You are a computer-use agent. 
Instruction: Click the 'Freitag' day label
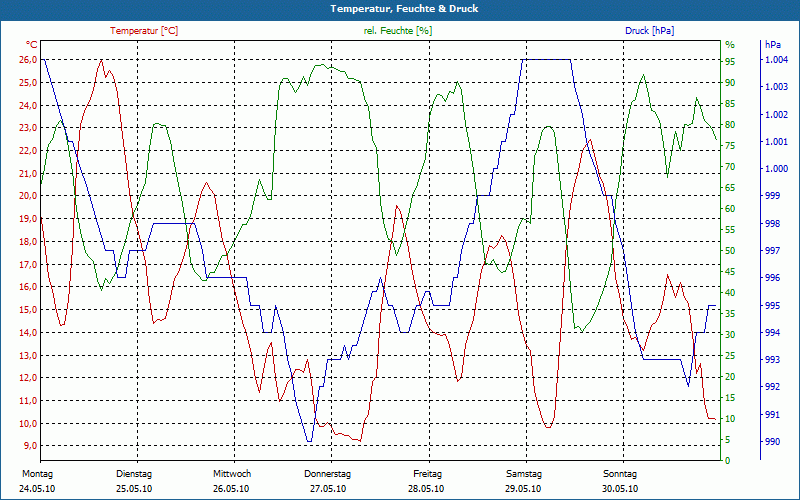click(428, 474)
